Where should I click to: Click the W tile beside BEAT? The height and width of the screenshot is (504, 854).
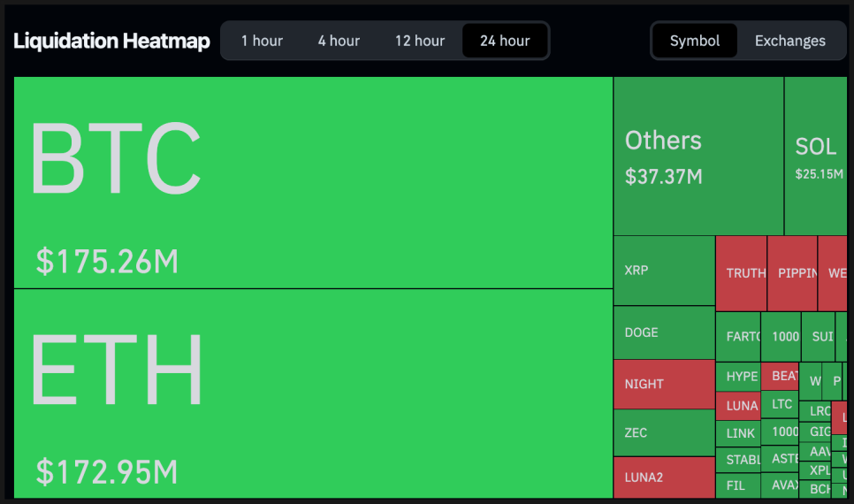[x=811, y=381]
